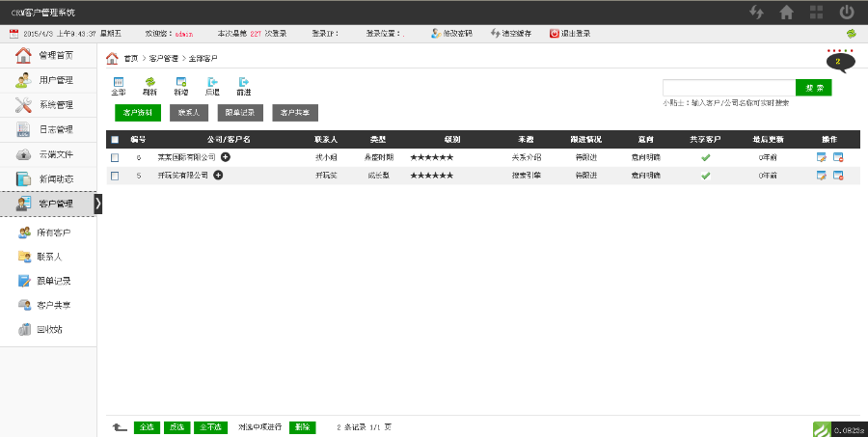This screenshot has width=868, height=437.
Task: Focus the customer search input field
Action: click(729, 88)
